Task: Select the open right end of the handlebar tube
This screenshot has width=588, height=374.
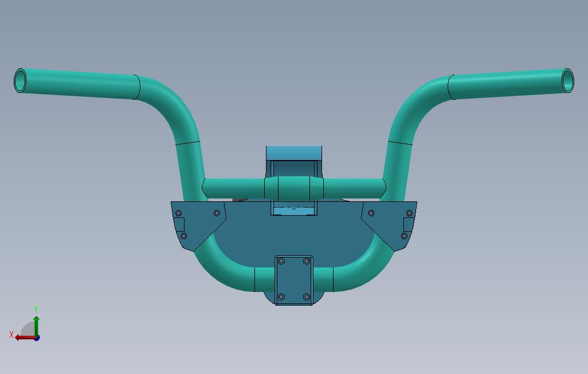Action: 568,80
